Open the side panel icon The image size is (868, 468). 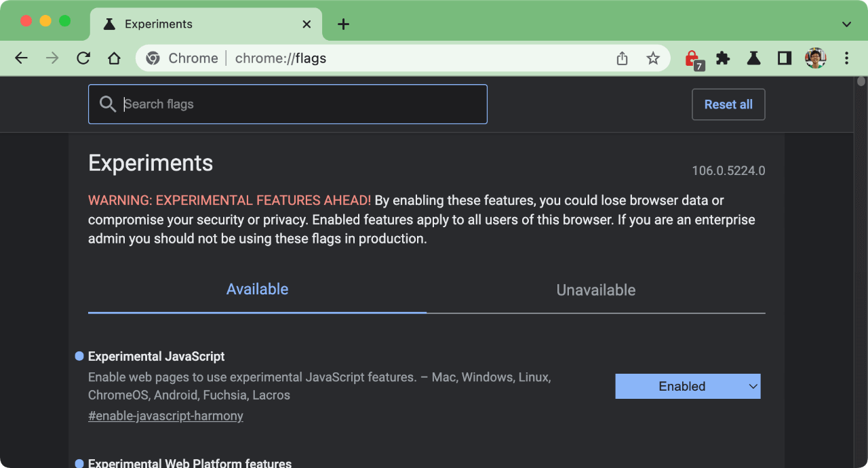(x=784, y=58)
